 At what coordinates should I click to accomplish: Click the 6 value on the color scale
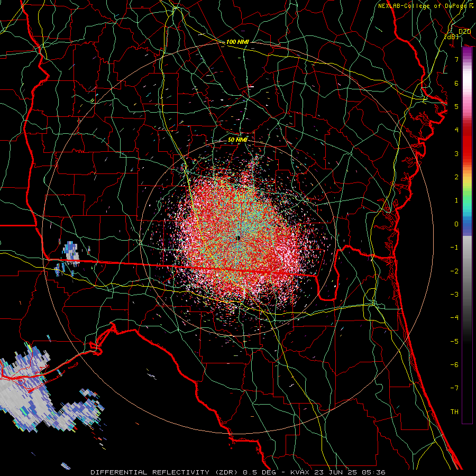pos(456,83)
